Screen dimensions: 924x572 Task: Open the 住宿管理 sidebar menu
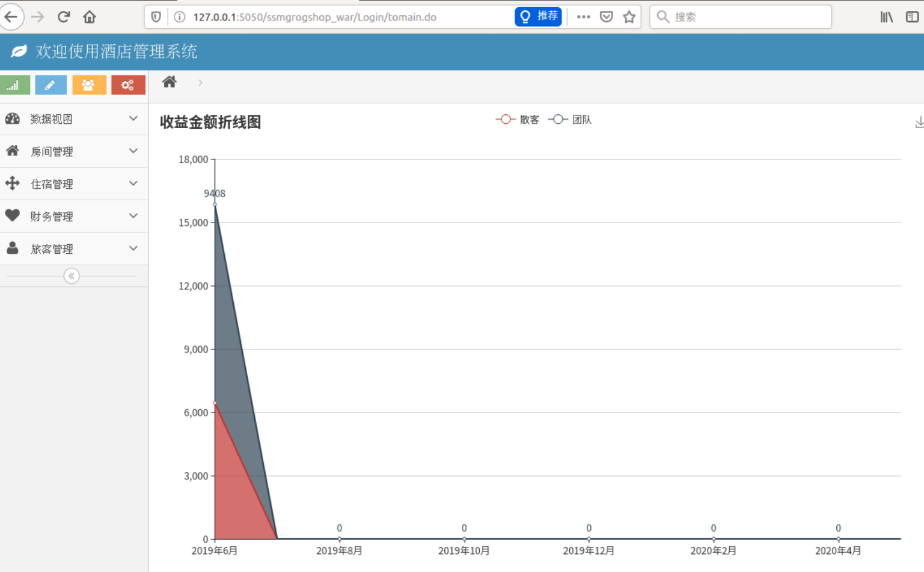point(74,183)
